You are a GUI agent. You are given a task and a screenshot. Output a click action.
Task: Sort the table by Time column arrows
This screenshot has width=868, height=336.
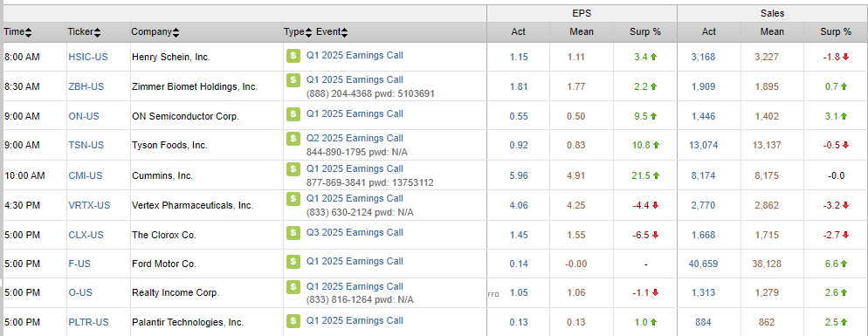(28, 32)
